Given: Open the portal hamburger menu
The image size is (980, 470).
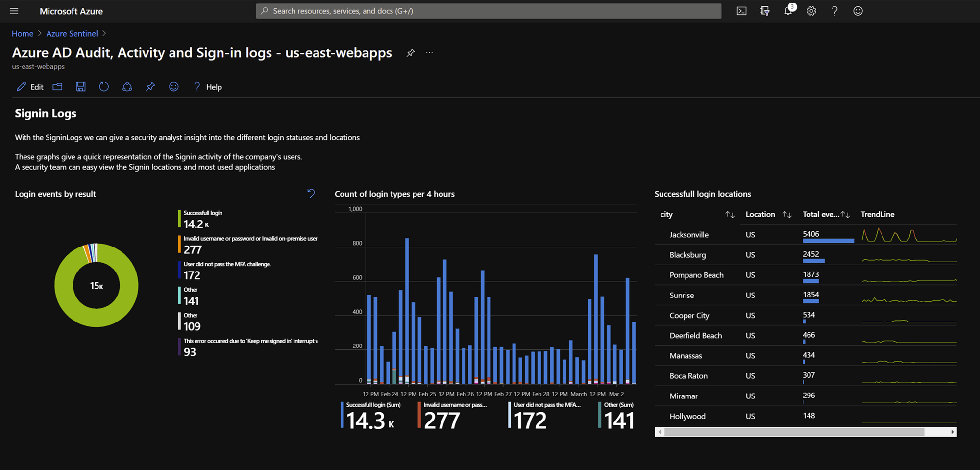Looking at the screenshot, I should pos(14,11).
